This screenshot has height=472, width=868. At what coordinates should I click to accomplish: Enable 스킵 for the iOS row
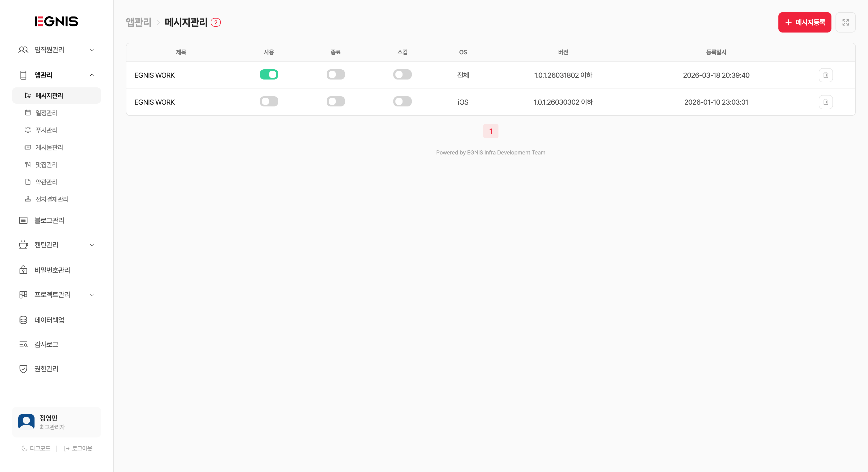[402, 102]
